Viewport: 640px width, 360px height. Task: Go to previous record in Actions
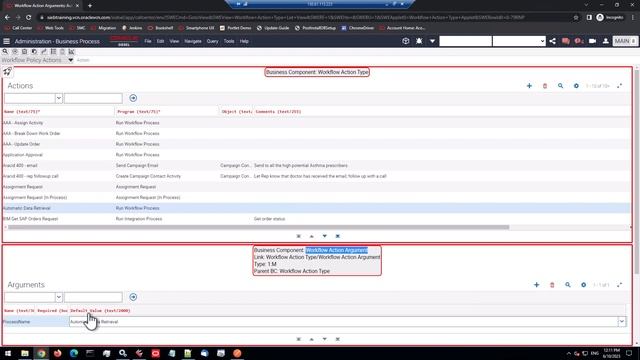pyautogui.click(x=311, y=236)
